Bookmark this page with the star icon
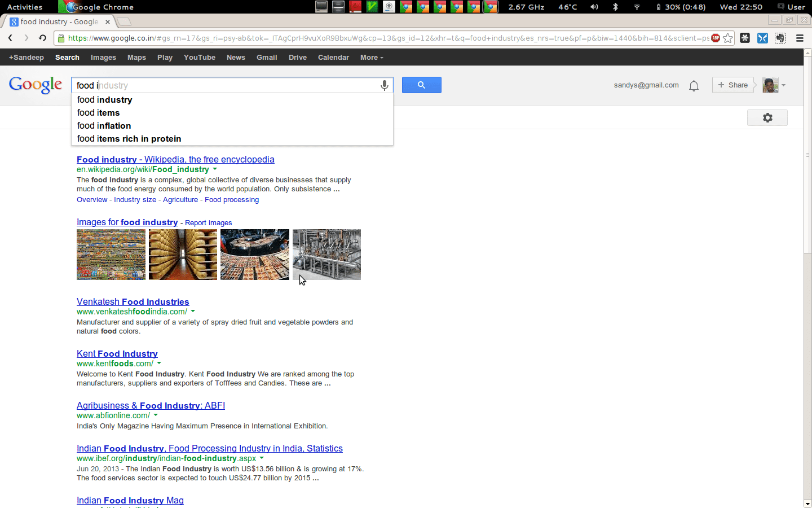 point(728,38)
